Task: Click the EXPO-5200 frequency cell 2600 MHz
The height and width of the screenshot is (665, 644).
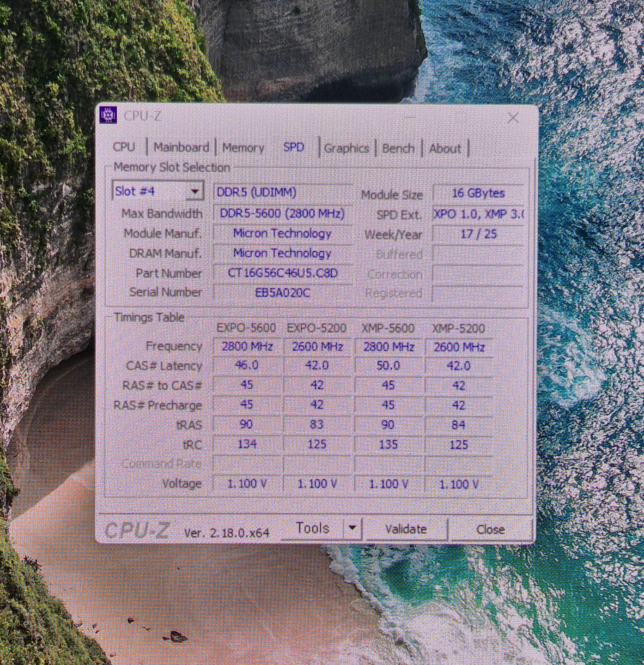Action: point(317,347)
